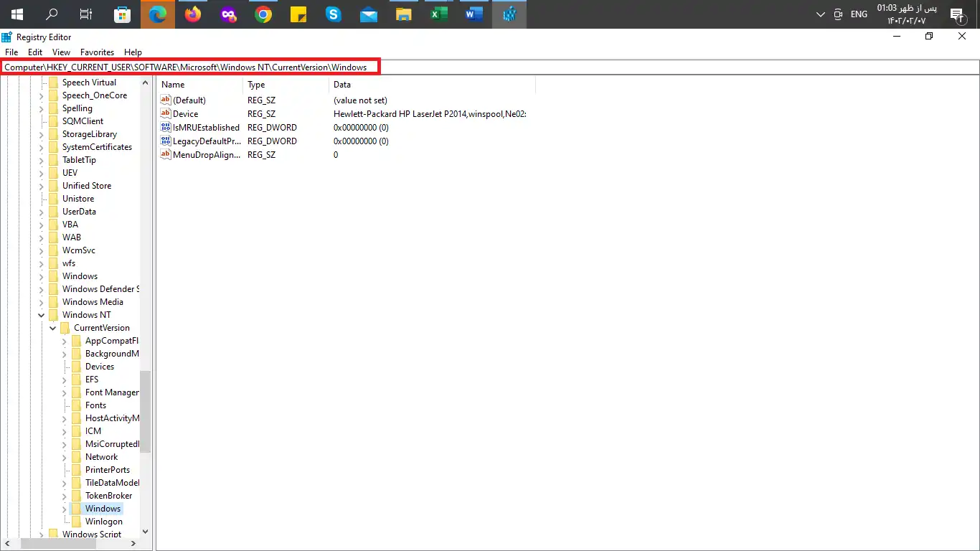Click the tree pane horizontal scrollbar thumb

coord(59,545)
